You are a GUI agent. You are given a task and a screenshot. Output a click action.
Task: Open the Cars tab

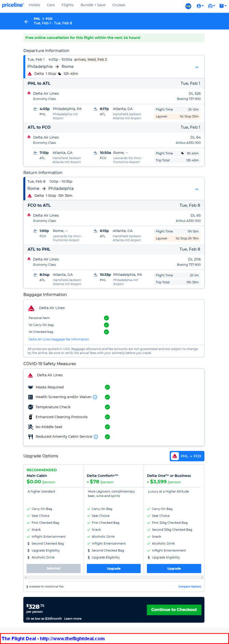point(51,5)
